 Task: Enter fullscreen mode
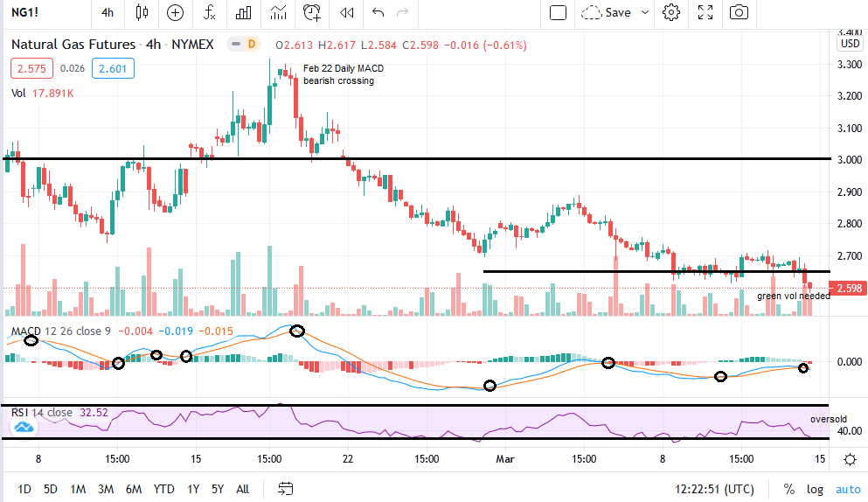pyautogui.click(x=705, y=12)
